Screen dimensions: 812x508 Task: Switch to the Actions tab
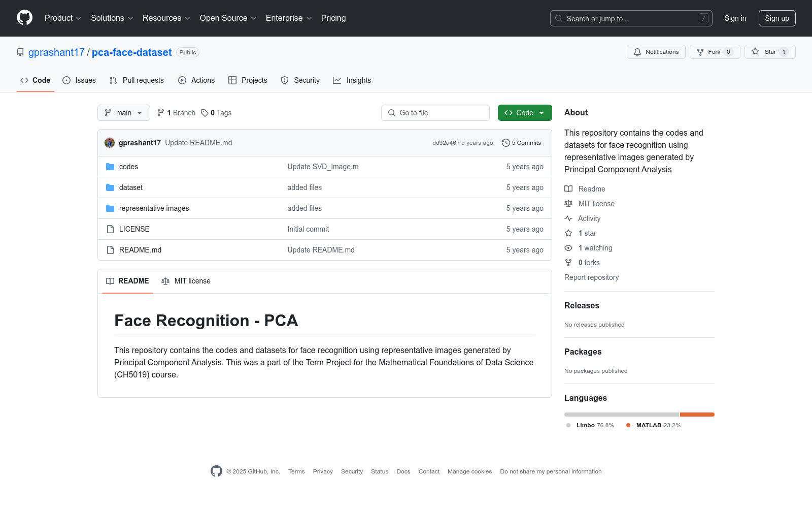click(x=196, y=80)
